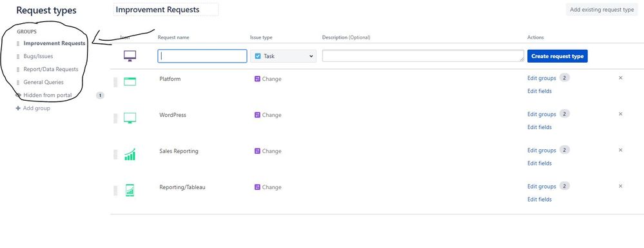Click Add group link
This screenshot has width=644, height=248.
pos(37,108)
